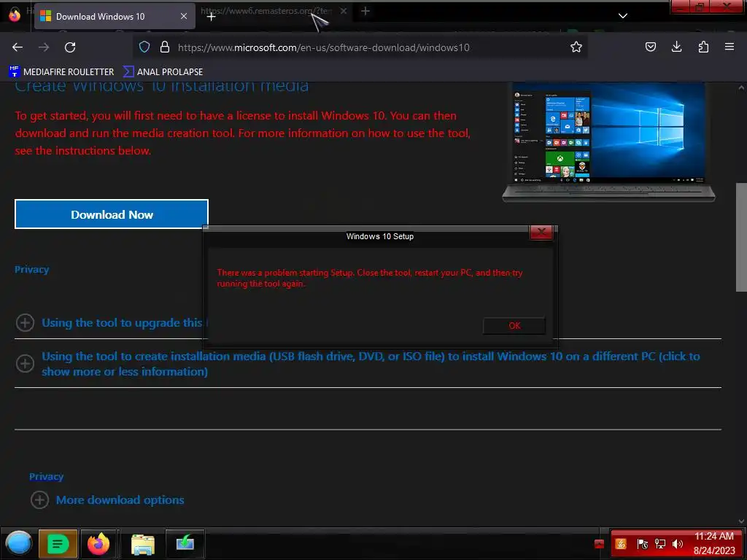Screen dimensions: 747x560
Task: Click the small red tray icon left of notification area
Action: (x=600, y=544)
